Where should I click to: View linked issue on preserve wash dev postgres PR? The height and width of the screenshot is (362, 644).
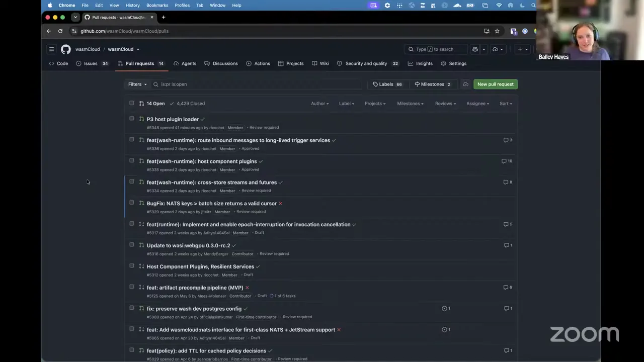(x=446, y=309)
